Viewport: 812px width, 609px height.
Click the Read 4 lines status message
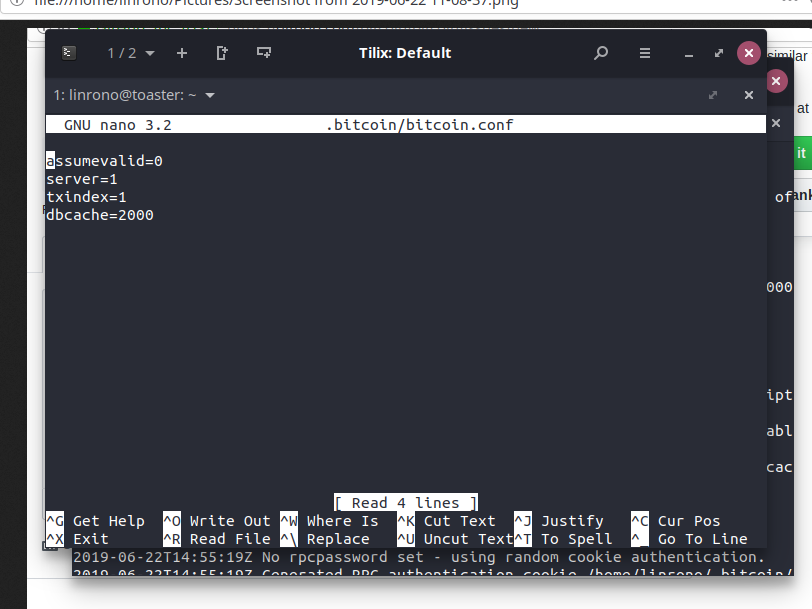[405, 502]
